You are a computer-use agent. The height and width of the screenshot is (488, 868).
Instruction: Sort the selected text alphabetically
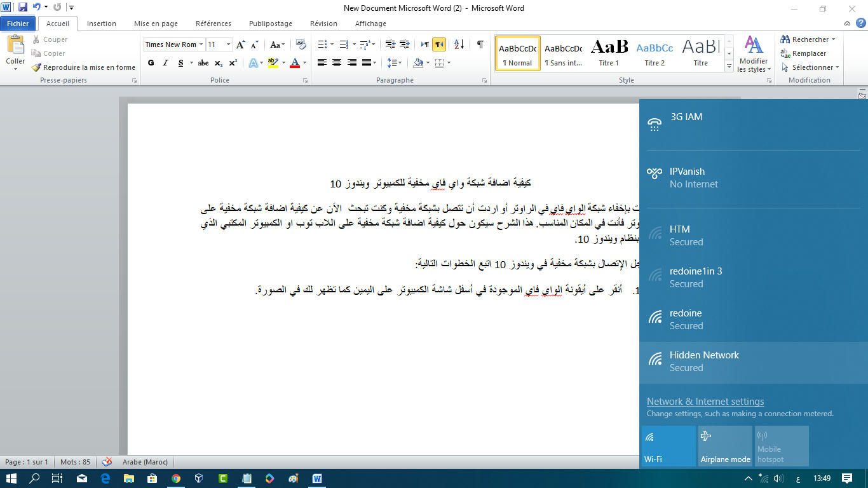(459, 44)
